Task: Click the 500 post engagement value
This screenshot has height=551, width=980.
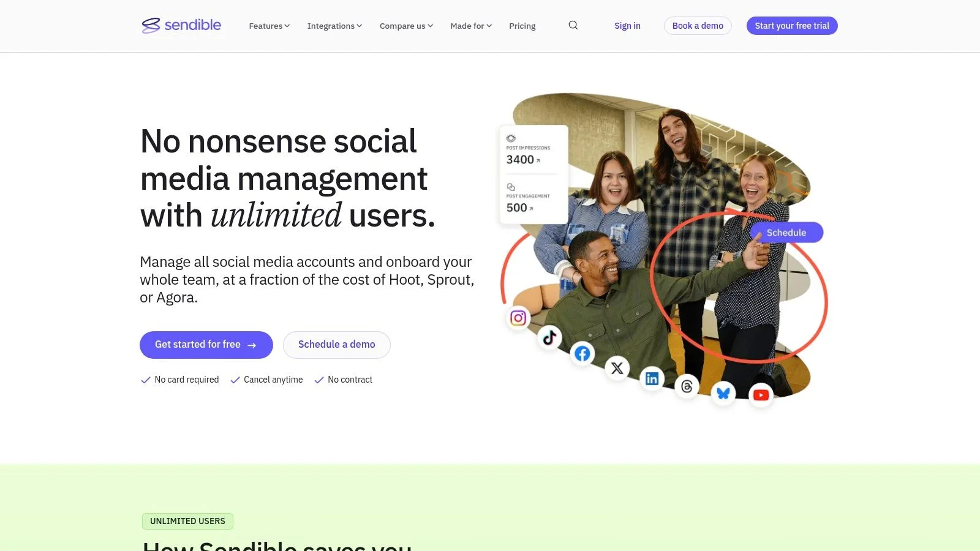Action: 516,208
